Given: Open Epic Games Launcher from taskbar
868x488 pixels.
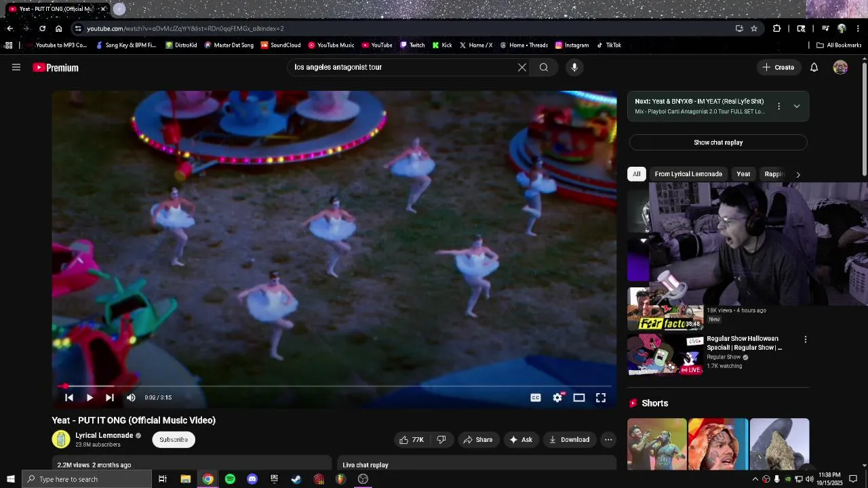Looking at the screenshot, I should tap(274, 479).
